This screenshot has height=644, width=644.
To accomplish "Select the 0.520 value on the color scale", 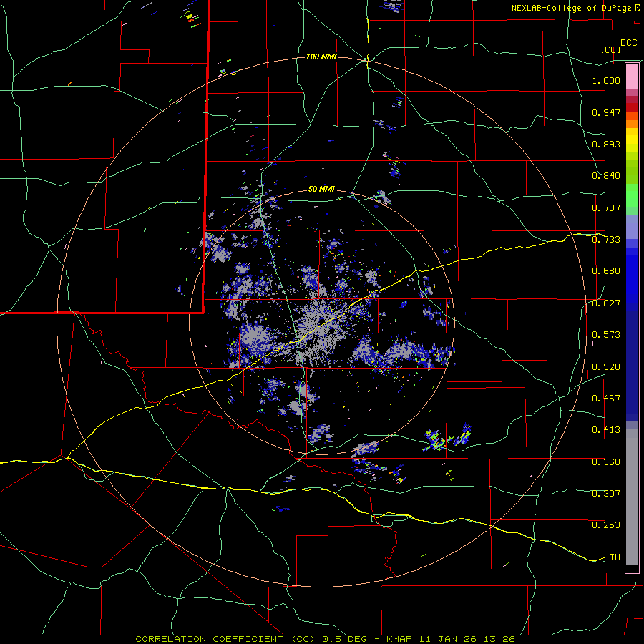I will [x=606, y=367].
